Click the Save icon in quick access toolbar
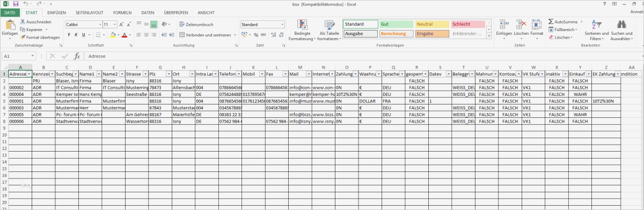The width and height of the screenshot is (644, 210). tap(16, 4)
